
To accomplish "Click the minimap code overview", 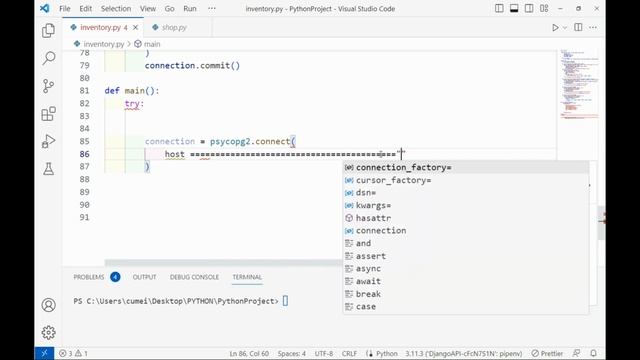I will 579,84.
